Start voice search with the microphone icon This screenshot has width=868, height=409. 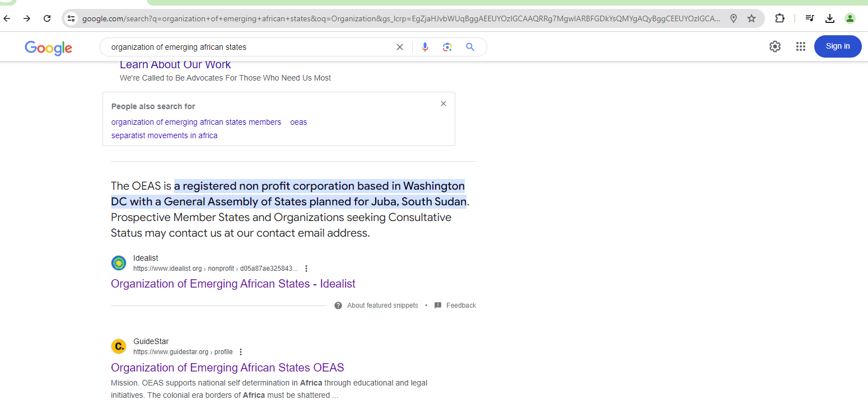coord(425,47)
